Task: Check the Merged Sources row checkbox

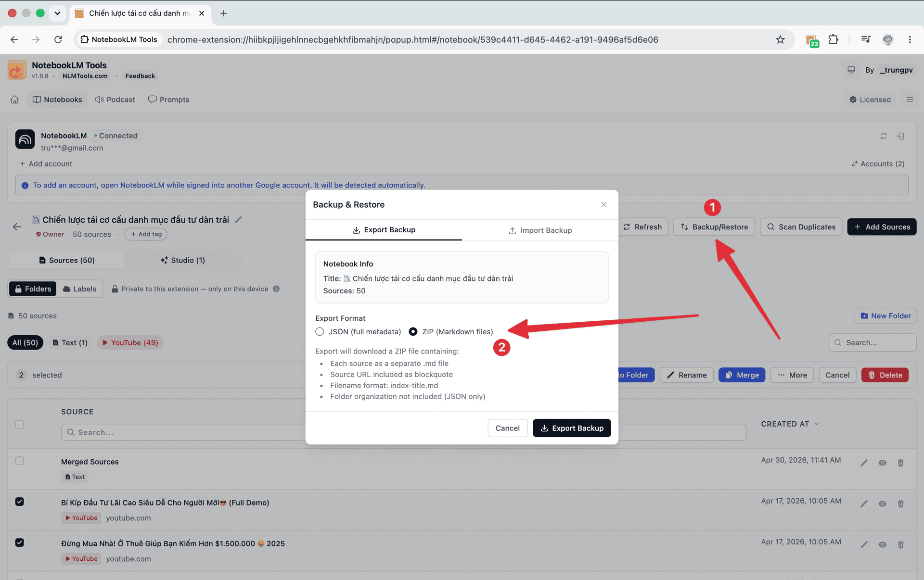Action: (x=19, y=461)
